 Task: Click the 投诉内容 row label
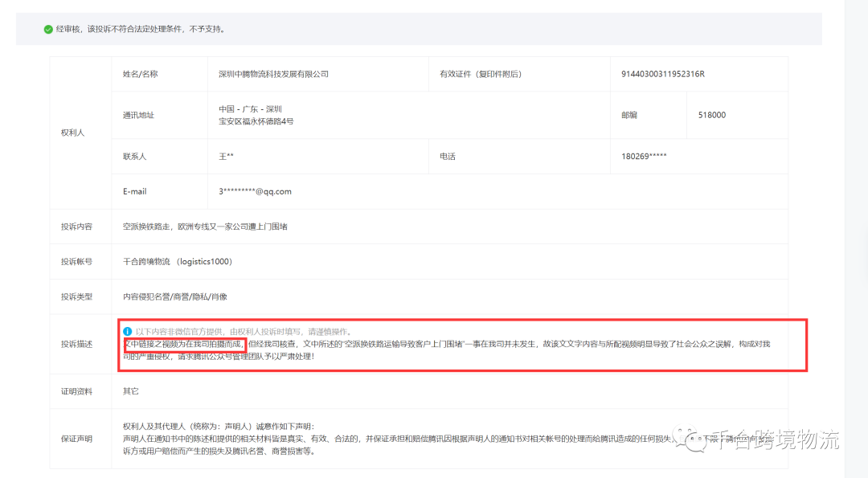[x=76, y=227]
